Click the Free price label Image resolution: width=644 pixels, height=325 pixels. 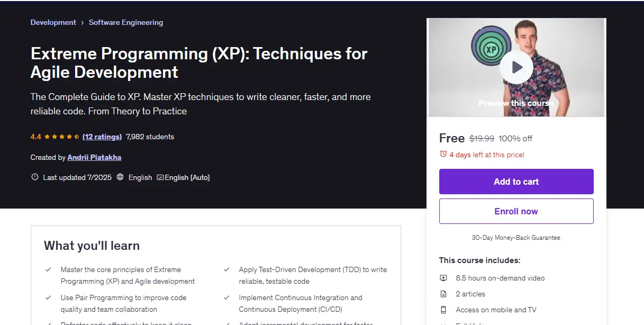(x=452, y=138)
